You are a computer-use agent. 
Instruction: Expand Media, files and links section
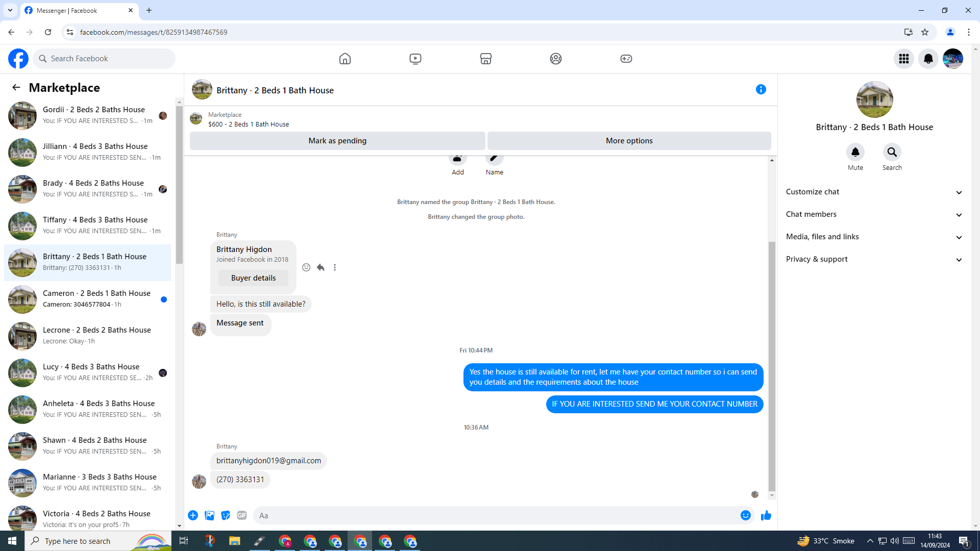click(874, 237)
